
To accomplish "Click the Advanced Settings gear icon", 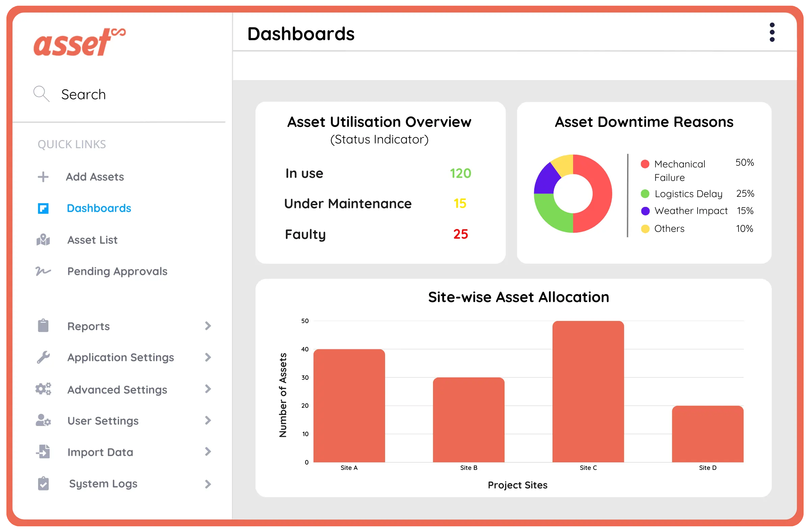I will tap(43, 389).
